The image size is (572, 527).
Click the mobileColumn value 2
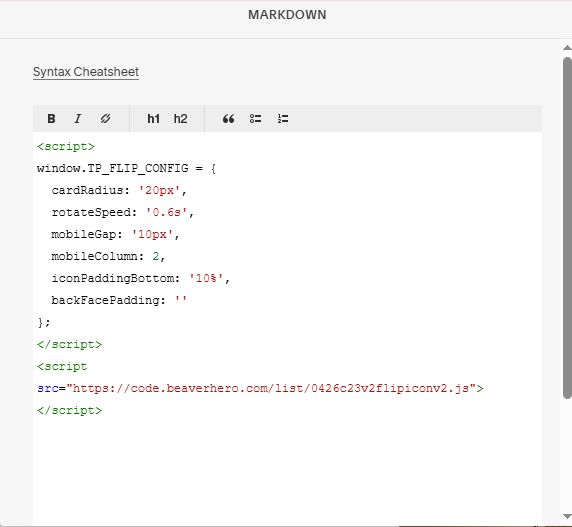156,256
